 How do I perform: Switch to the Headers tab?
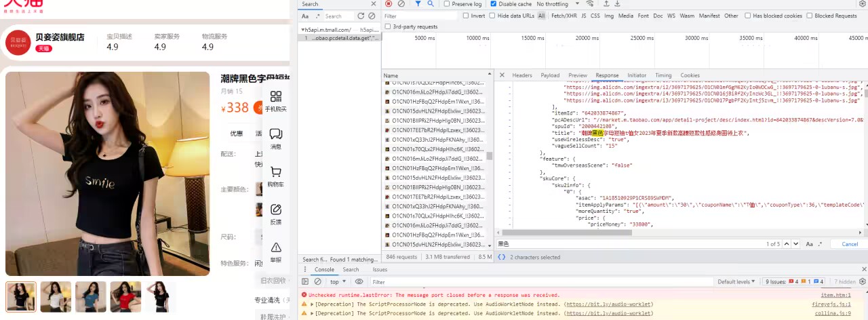point(521,75)
